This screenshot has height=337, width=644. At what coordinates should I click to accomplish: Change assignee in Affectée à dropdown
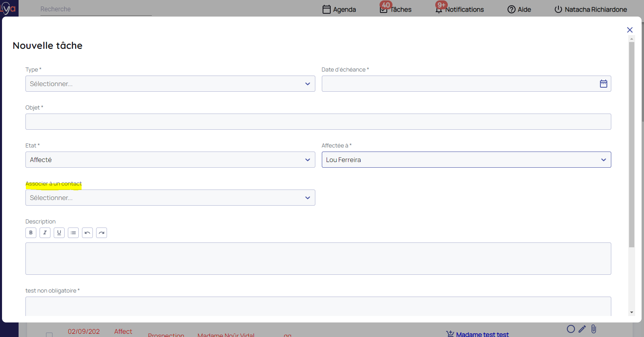pos(466,160)
